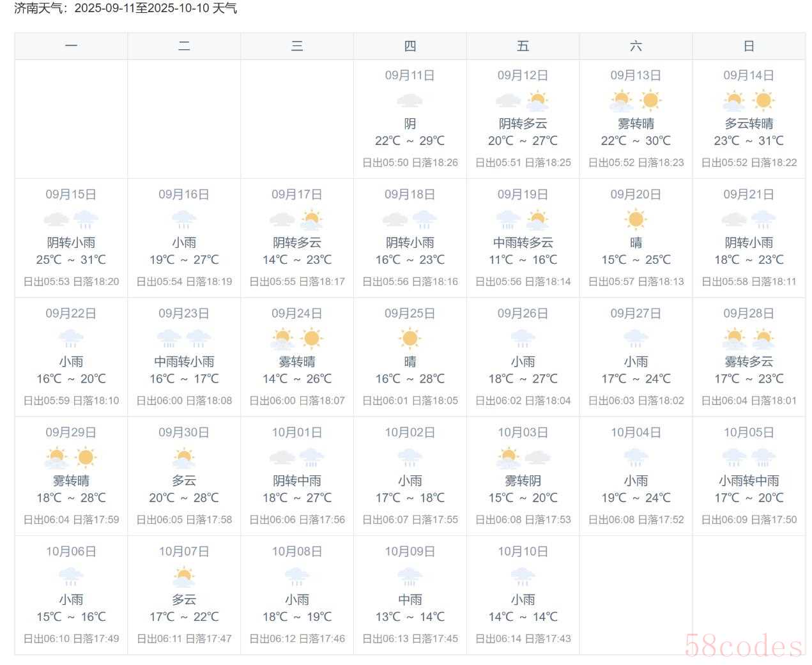Click the partly cloudy icon on 09月30日
812x665 pixels.
[184, 457]
